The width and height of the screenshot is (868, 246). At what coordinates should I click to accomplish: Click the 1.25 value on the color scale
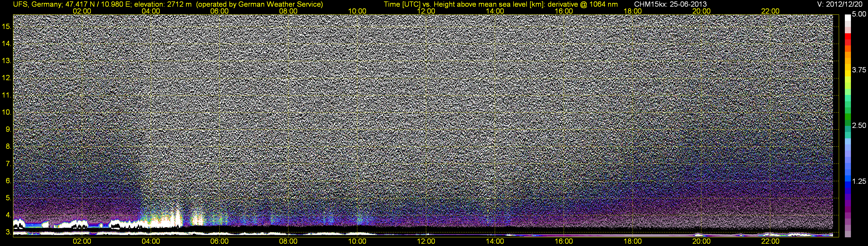pyautogui.click(x=859, y=181)
